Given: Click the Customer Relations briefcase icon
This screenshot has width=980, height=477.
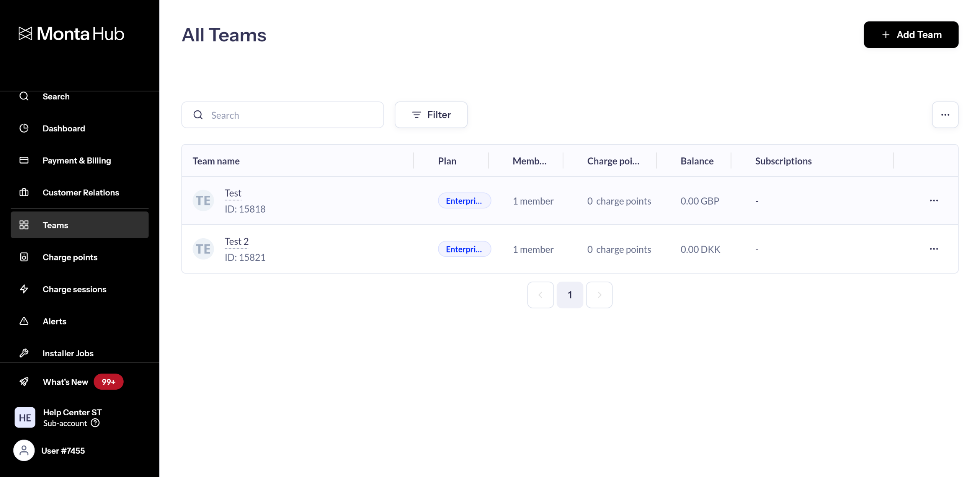Looking at the screenshot, I should coord(24,192).
